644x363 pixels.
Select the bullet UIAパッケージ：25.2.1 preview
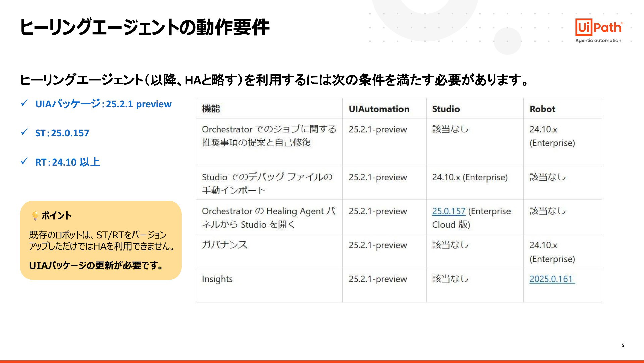(x=103, y=104)
